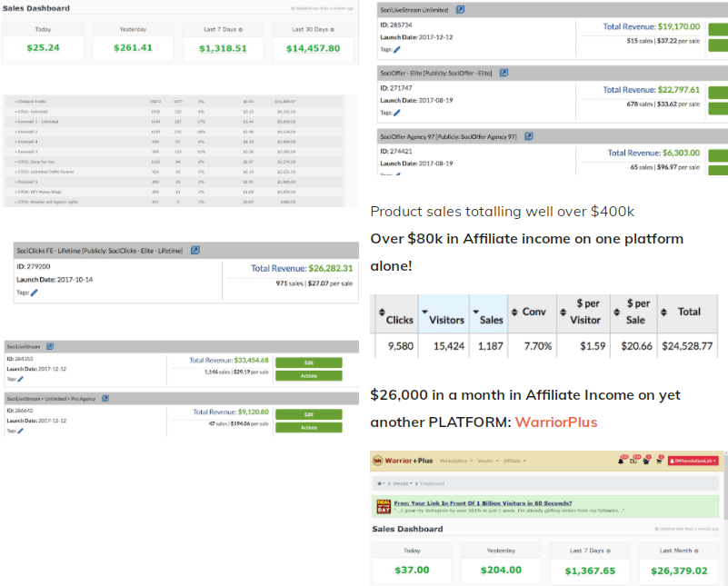Click settings icon next to Last Month
The height and width of the screenshot is (586, 728).
tap(696, 551)
